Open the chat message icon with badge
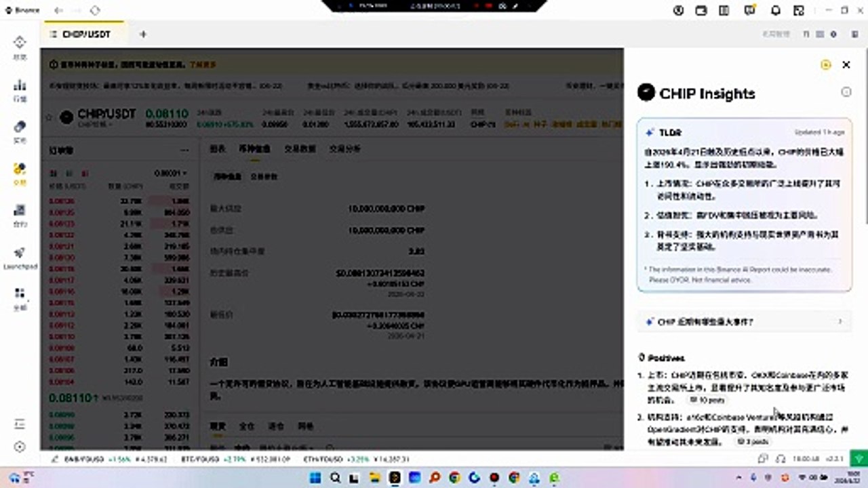This screenshot has height=488, width=868. coord(749,10)
